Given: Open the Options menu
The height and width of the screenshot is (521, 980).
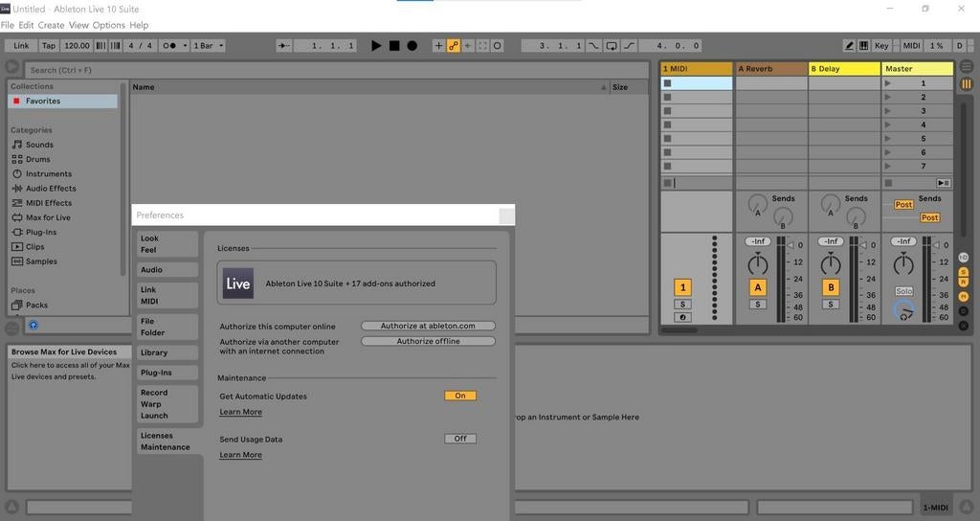Looking at the screenshot, I should (109, 25).
